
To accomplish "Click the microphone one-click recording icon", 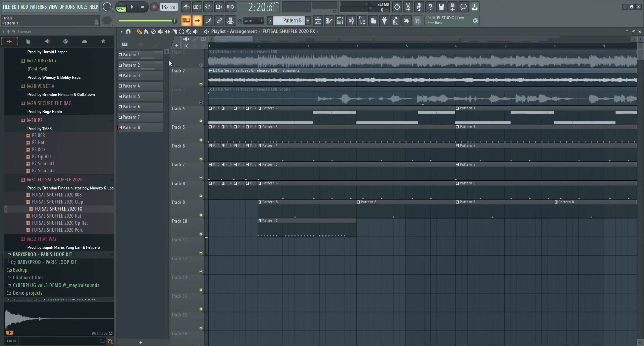I will 419,7.
